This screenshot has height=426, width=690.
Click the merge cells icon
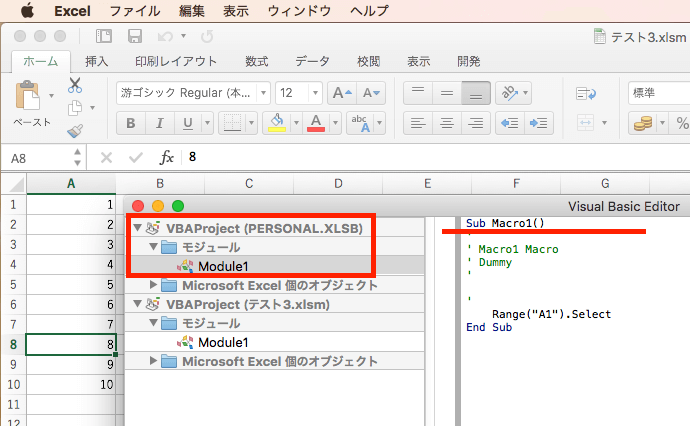pos(585,123)
